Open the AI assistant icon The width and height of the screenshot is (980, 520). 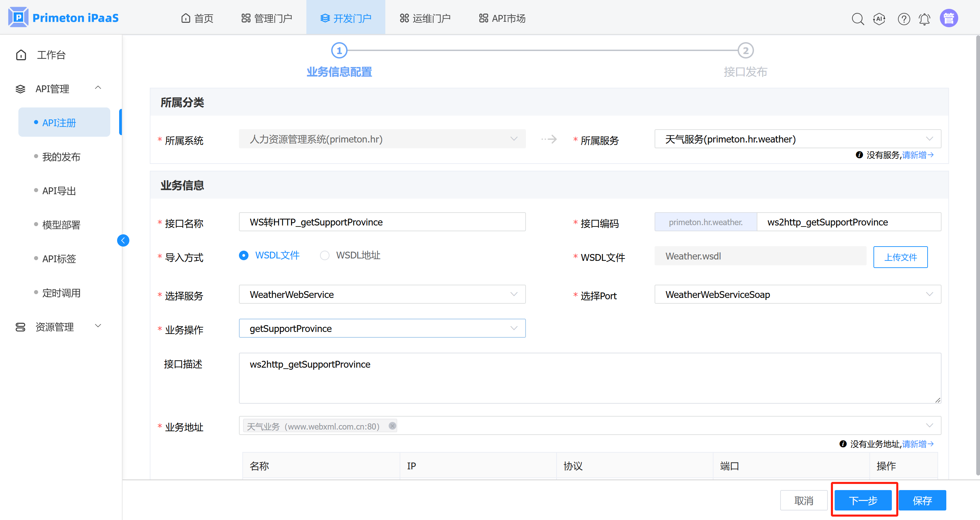coord(879,18)
